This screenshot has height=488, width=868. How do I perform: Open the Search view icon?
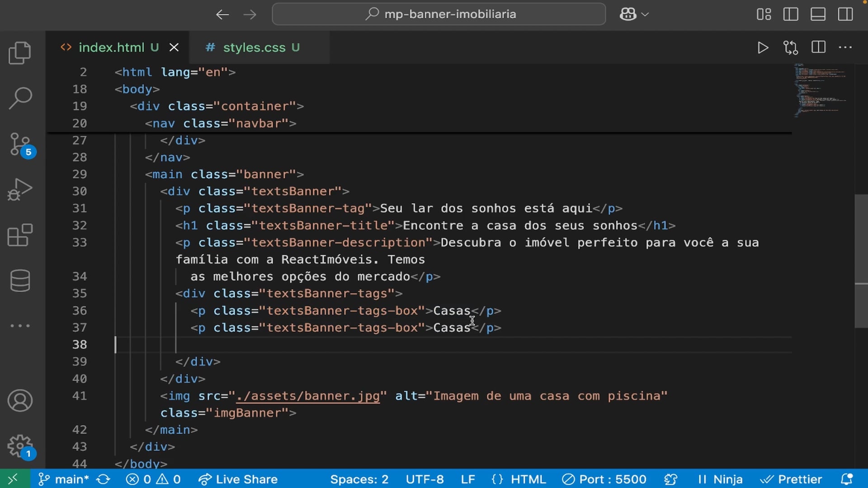pyautogui.click(x=20, y=98)
